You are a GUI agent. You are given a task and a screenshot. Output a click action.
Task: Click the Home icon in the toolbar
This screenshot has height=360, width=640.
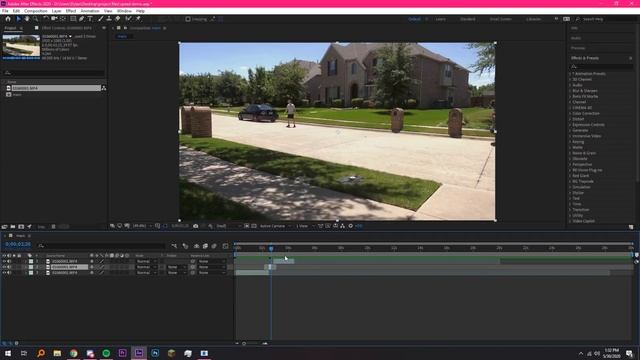coord(8,19)
